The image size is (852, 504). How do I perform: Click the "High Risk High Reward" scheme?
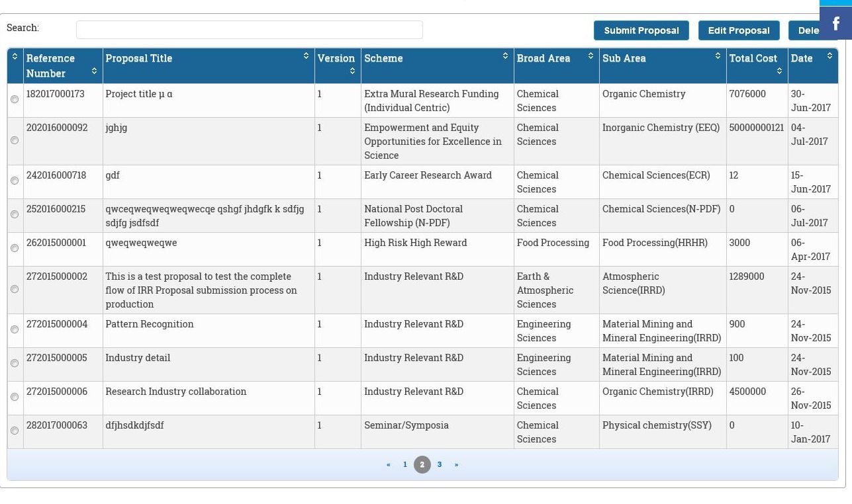click(x=416, y=243)
